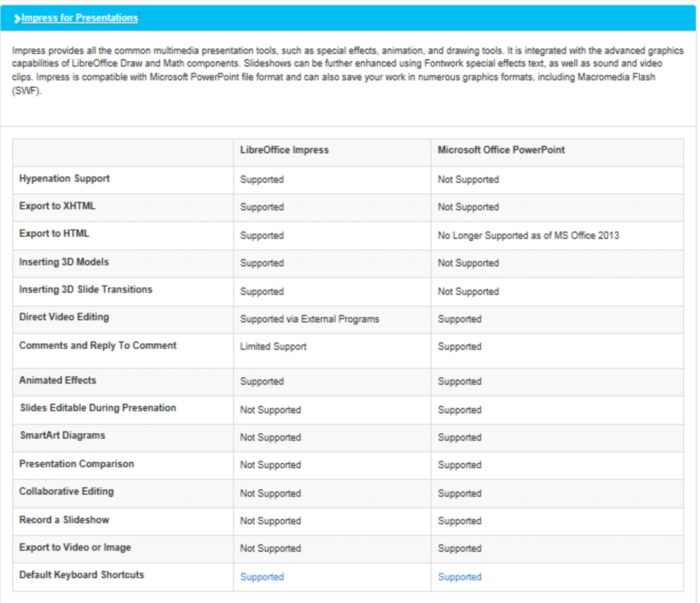Select the Collaborative Editing row label

pos(67,491)
